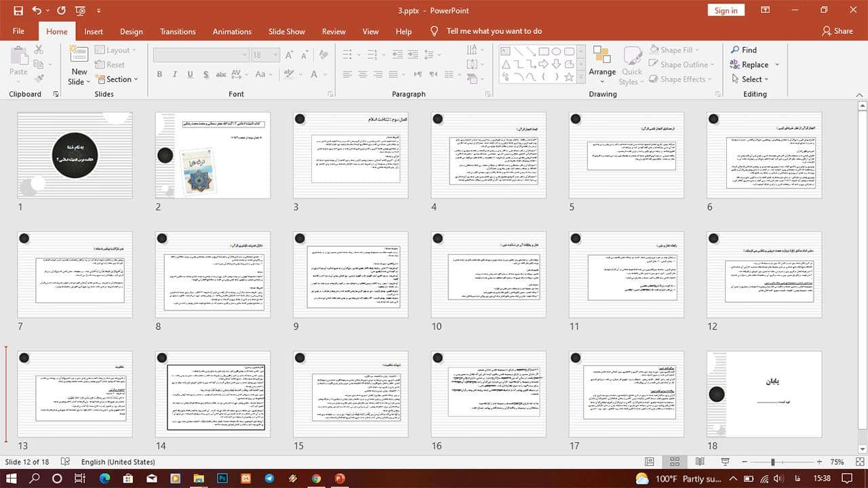Switch to Reading View in status bar
Viewport: 868px width, 488px height.
point(700,462)
